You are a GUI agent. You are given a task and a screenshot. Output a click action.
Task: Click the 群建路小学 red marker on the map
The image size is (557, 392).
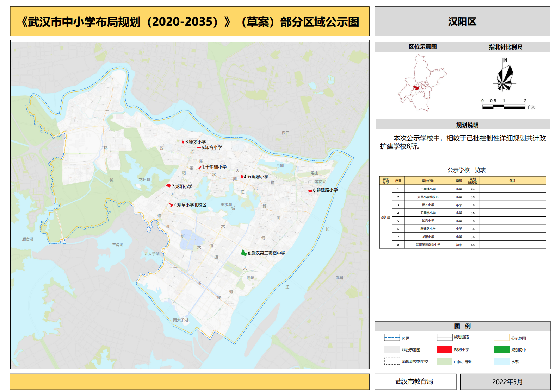tap(310, 191)
